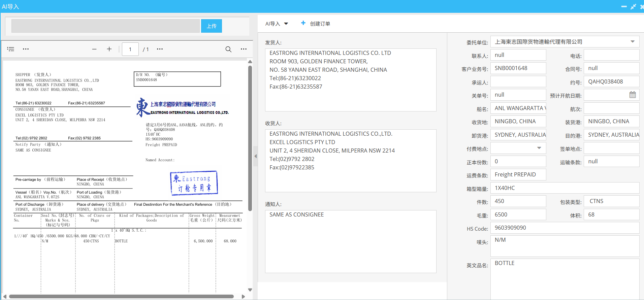644x300 pixels.
Task: Click the 船名 field ANL WANGARATTA
Action: (518, 108)
